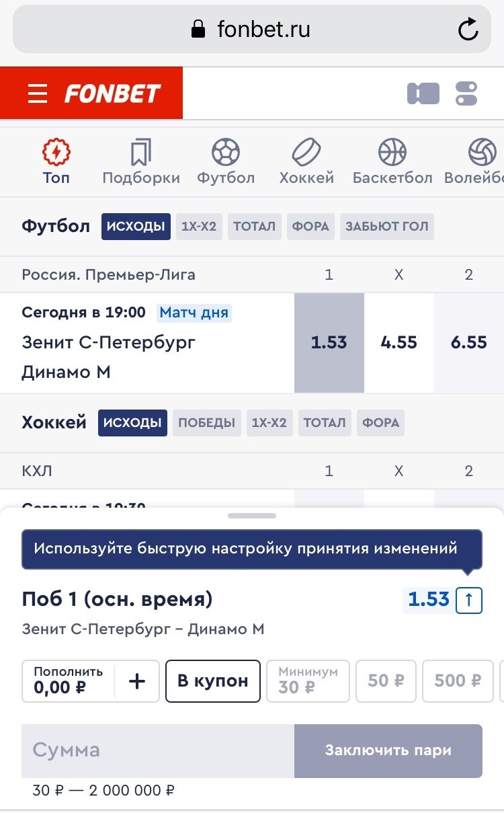
Task: Switch to the Футбол sport category
Action: (x=226, y=161)
